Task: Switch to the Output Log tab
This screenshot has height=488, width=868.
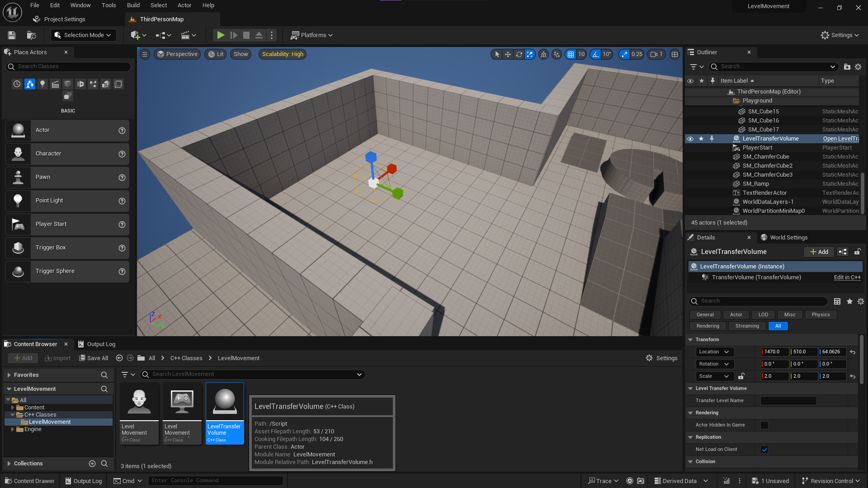Action: coord(97,344)
